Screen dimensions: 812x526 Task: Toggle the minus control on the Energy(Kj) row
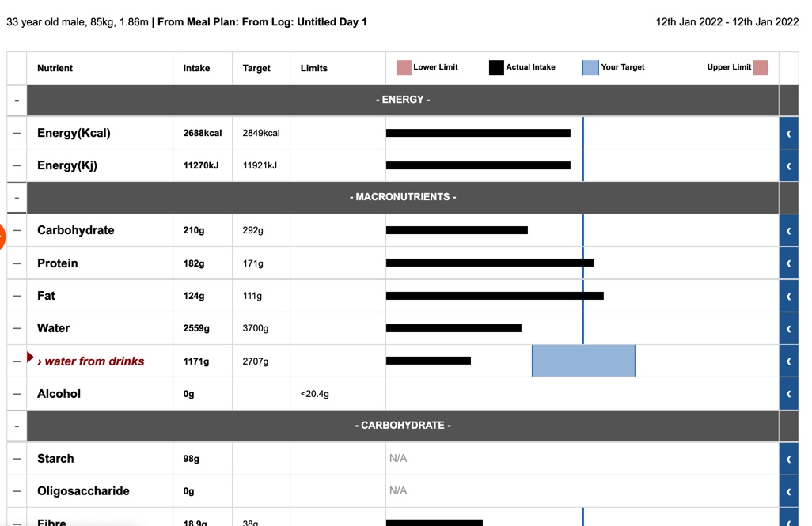(x=17, y=166)
